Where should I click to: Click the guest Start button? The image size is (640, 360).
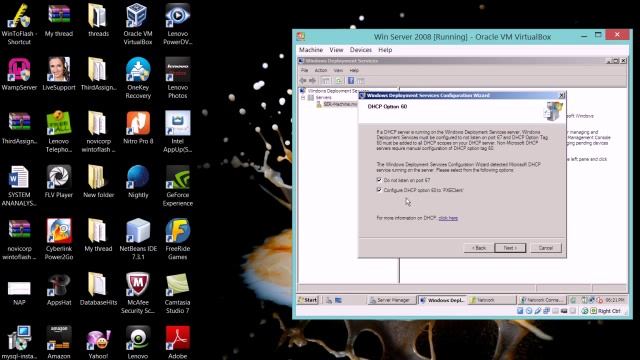click(x=308, y=300)
